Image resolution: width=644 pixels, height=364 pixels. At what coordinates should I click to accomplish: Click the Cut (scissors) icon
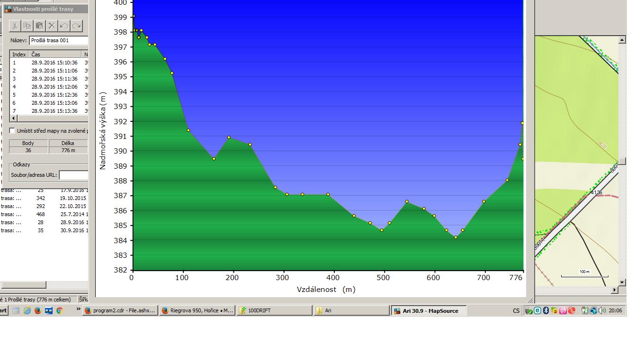click(15, 26)
